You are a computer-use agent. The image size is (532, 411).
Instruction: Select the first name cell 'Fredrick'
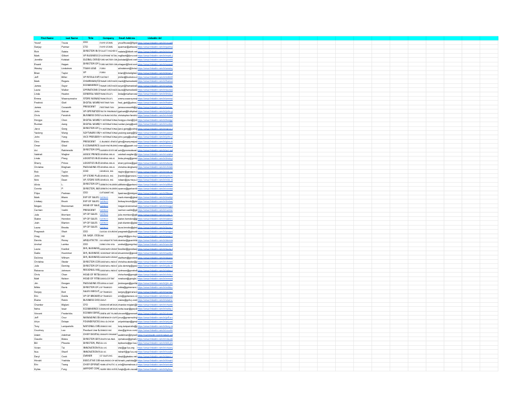pyautogui.click(x=47, y=103)
